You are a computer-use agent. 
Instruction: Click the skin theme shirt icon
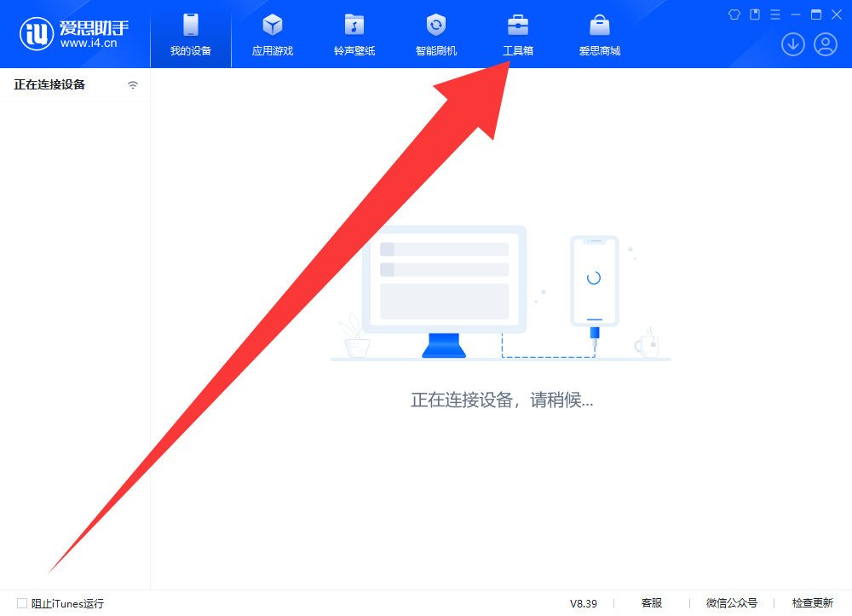point(734,14)
